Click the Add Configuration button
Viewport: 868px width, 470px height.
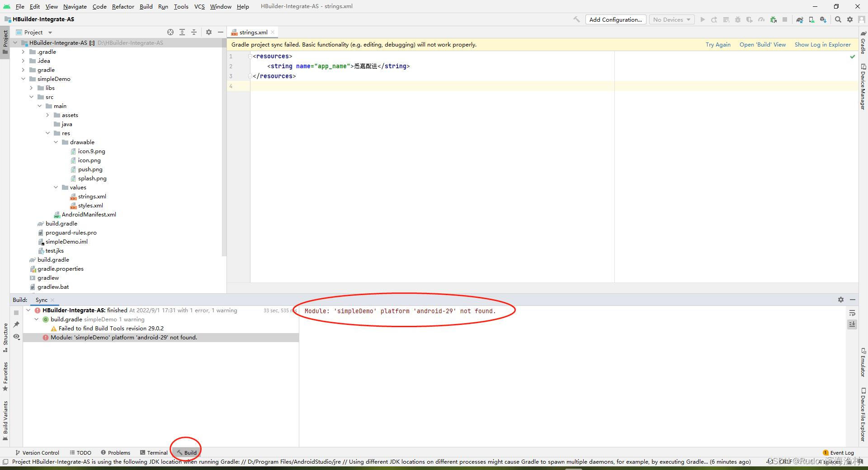tap(615, 19)
